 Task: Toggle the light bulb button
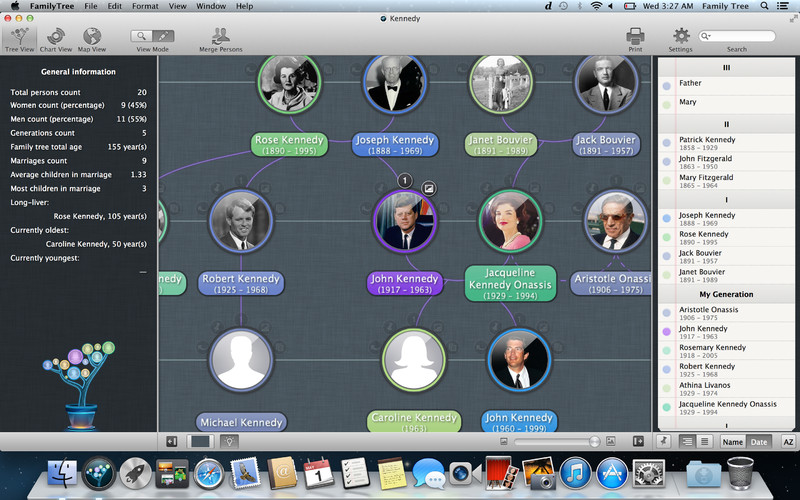229,441
